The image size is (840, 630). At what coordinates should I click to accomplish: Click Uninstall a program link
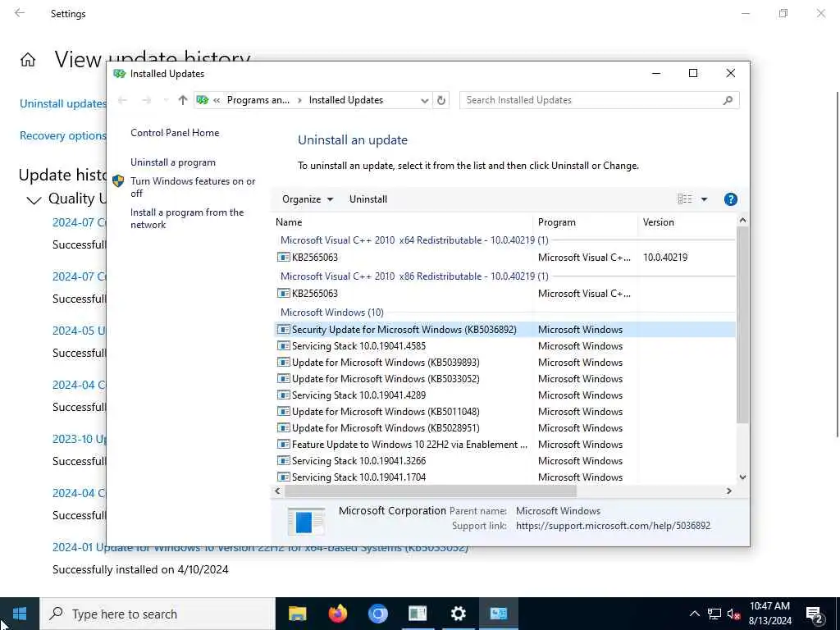173,162
